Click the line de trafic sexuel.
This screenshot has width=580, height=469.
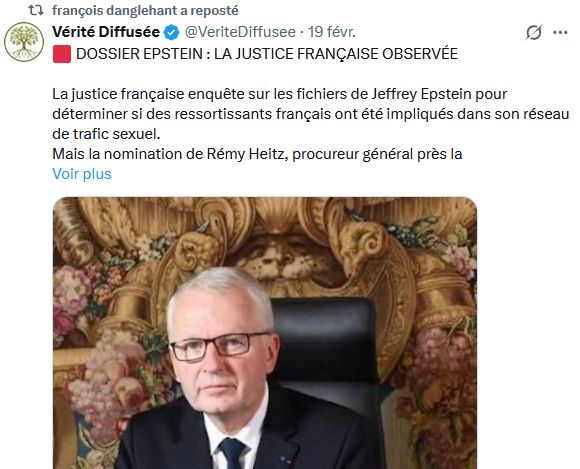106,134
